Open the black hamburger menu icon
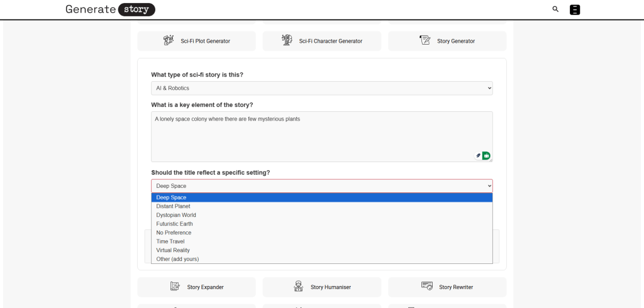The image size is (644, 308). [x=574, y=9]
